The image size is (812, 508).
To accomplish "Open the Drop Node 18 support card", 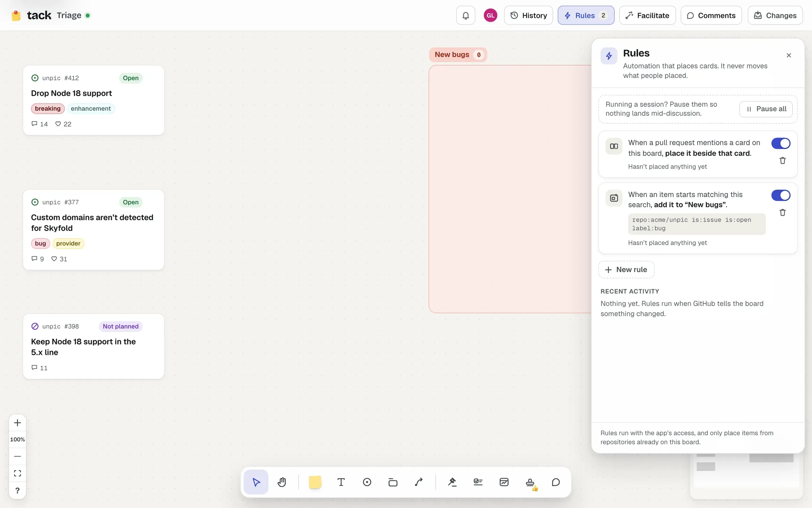I will (94, 100).
